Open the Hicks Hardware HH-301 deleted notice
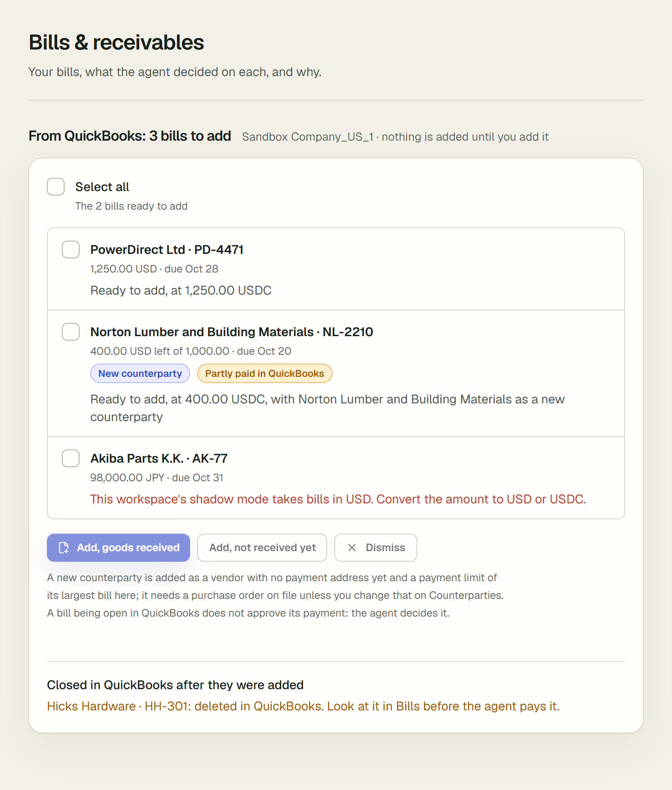This screenshot has width=672, height=790. pyautogui.click(x=303, y=706)
